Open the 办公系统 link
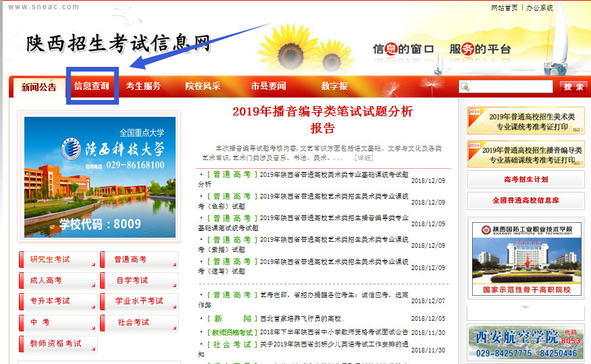The width and height of the screenshot is (591, 364). tap(540, 8)
